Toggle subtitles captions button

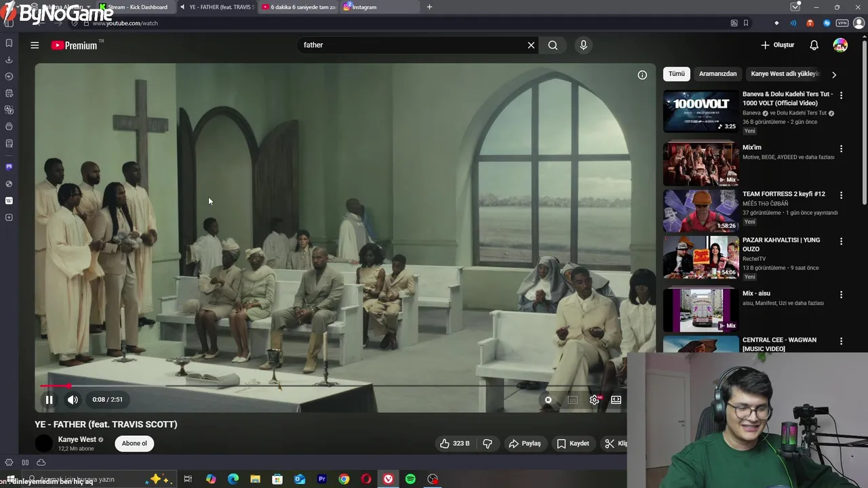[x=572, y=400]
